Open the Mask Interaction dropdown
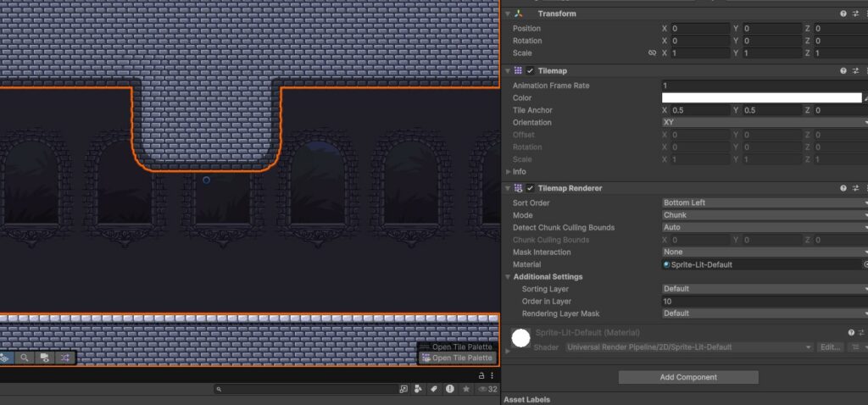The height and width of the screenshot is (405, 868). point(765,252)
